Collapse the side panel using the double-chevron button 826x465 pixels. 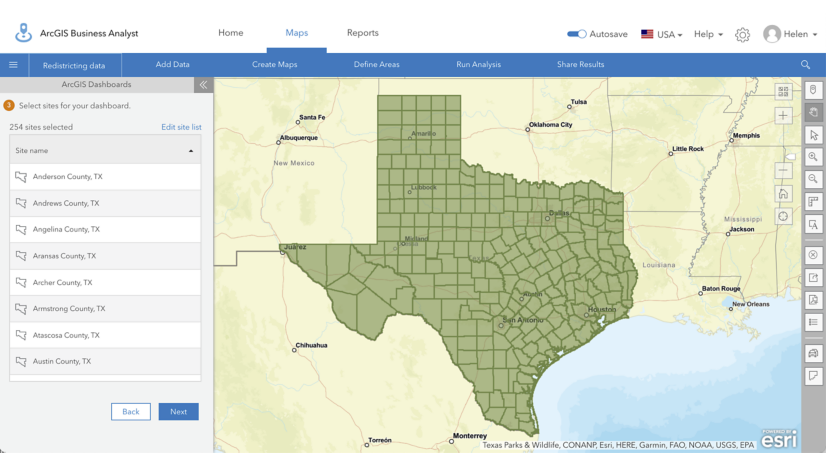pyautogui.click(x=203, y=85)
